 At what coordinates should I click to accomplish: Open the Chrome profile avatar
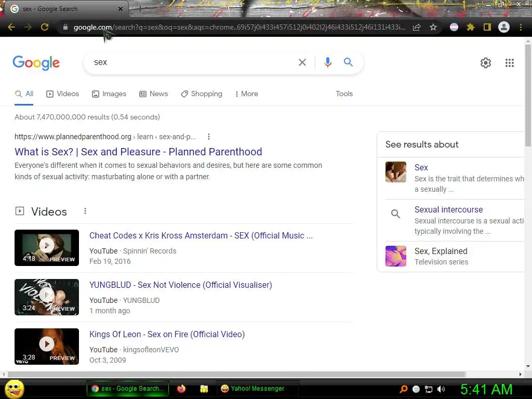coord(504,27)
